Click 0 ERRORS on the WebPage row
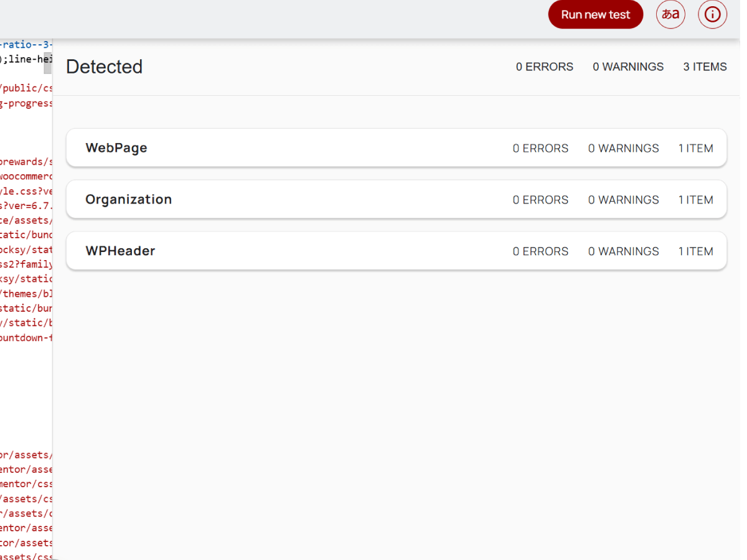Viewport: 747px width, 560px height. tap(540, 148)
